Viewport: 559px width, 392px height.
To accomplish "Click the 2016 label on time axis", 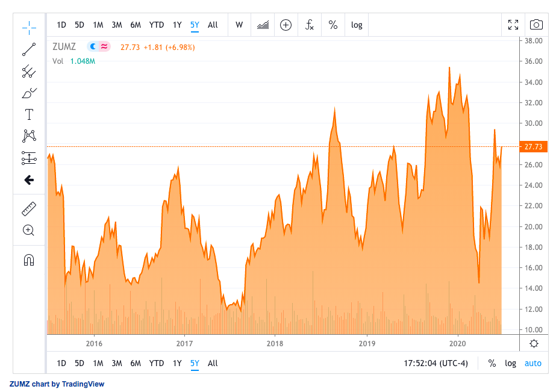I will pos(94,344).
